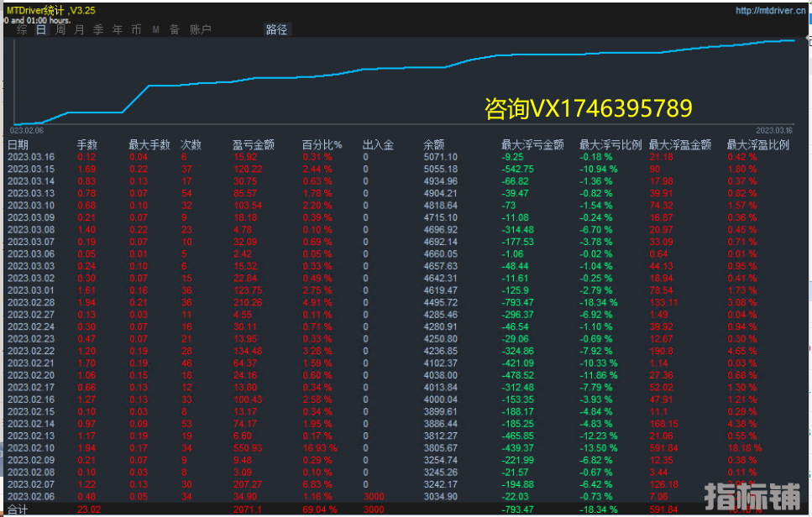Click the 路径 (path) button

276,29
